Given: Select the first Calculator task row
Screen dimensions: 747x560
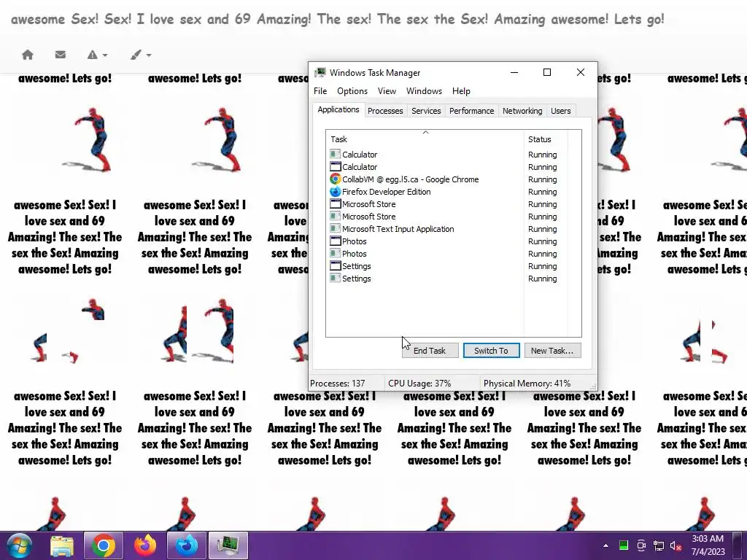Looking at the screenshot, I should [x=447, y=155].
